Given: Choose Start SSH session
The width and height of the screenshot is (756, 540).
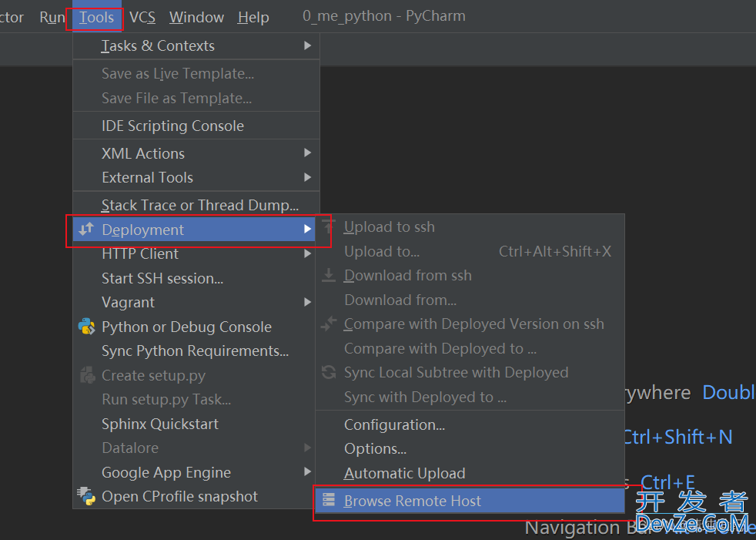Looking at the screenshot, I should click(194, 278).
